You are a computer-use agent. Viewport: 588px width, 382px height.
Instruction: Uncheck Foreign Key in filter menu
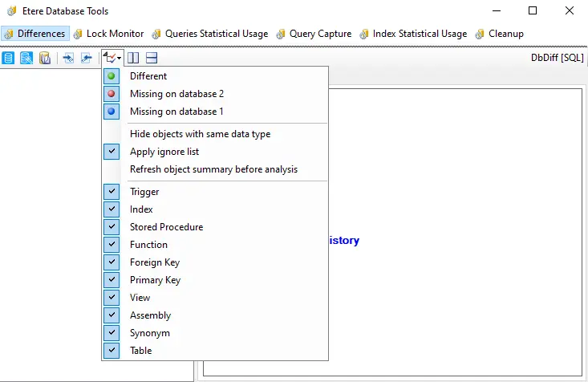(x=154, y=262)
